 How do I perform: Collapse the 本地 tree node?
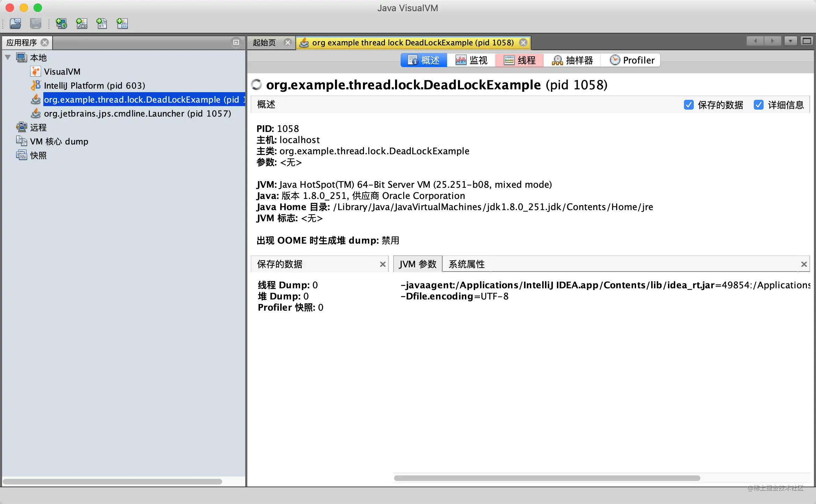8,57
